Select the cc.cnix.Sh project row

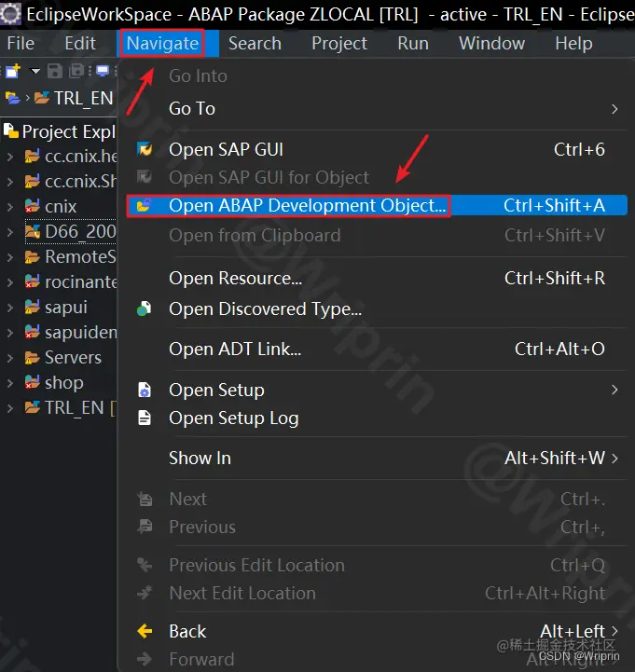click(x=59, y=182)
